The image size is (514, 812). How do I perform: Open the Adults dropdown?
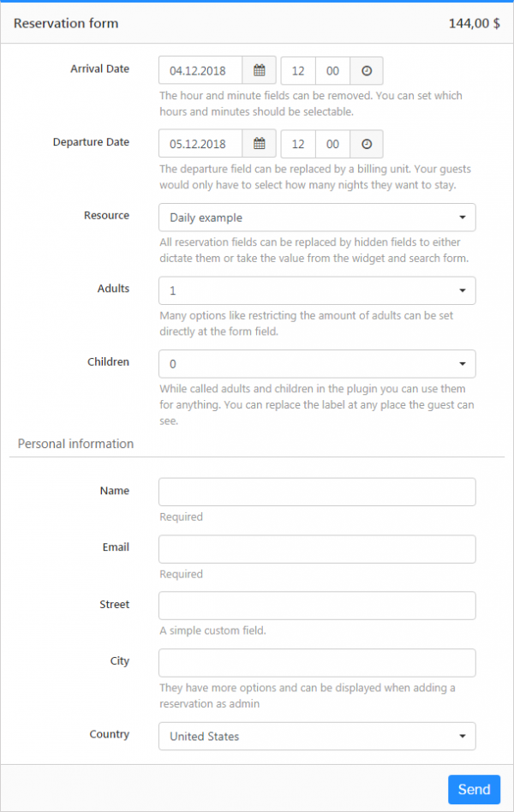click(x=317, y=290)
